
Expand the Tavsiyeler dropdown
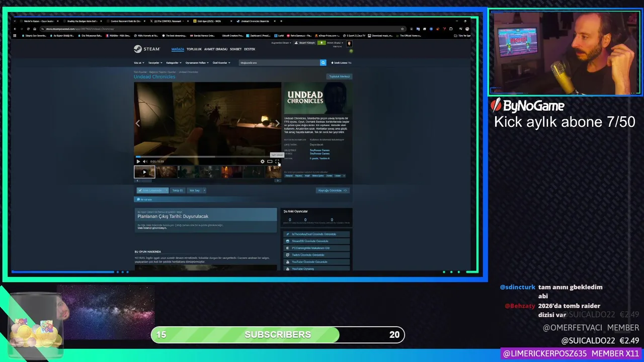tap(155, 63)
